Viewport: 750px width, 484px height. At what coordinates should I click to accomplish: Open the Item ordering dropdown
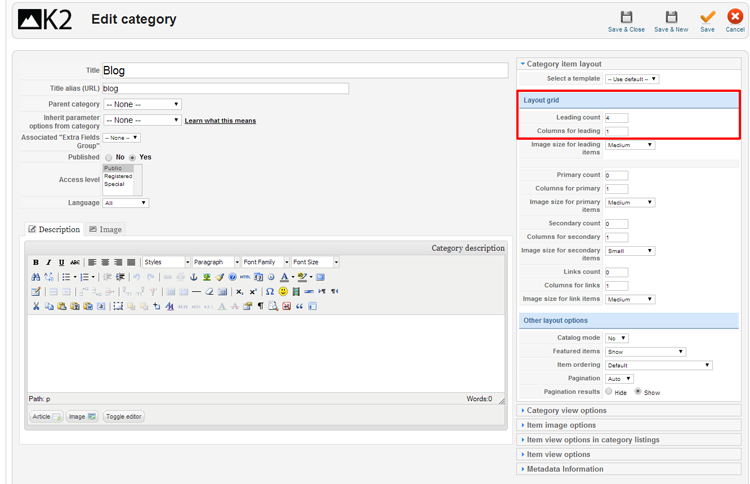659,365
